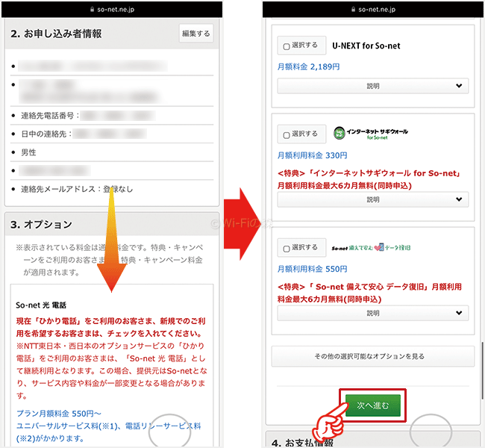The width and height of the screenshot is (485, 448).
Task: Click the lock icon in the right address bar
Action: (353, 10)
